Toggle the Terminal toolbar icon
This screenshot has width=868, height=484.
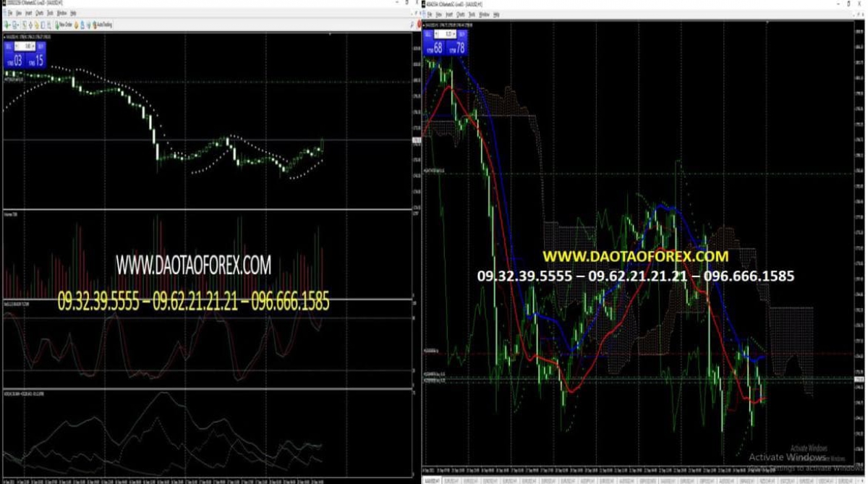point(43,25)
